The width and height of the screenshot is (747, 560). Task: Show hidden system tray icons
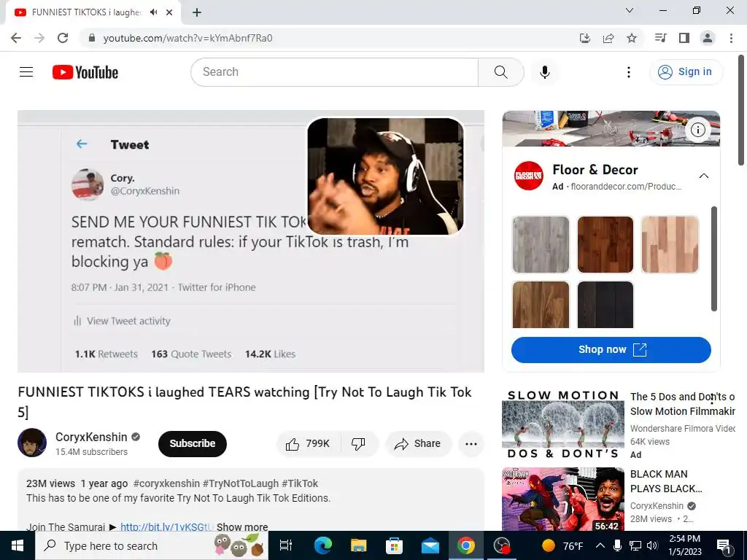[x=600, y=545]
